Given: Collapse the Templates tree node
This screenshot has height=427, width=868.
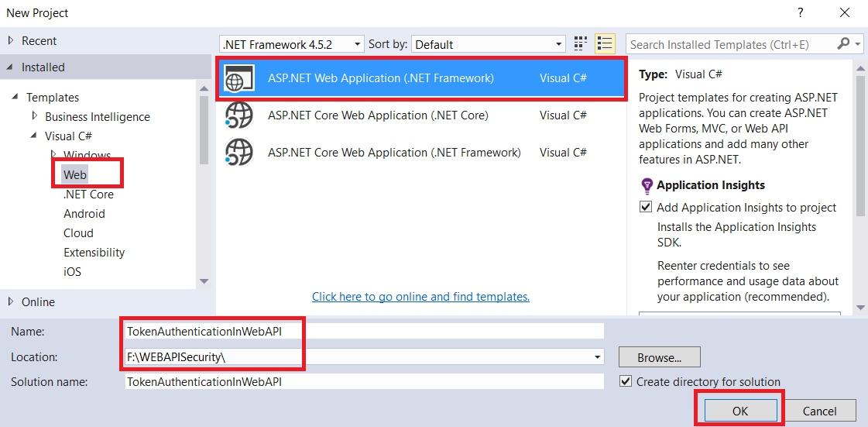Looking at the screenshot, I should (15, 97).
